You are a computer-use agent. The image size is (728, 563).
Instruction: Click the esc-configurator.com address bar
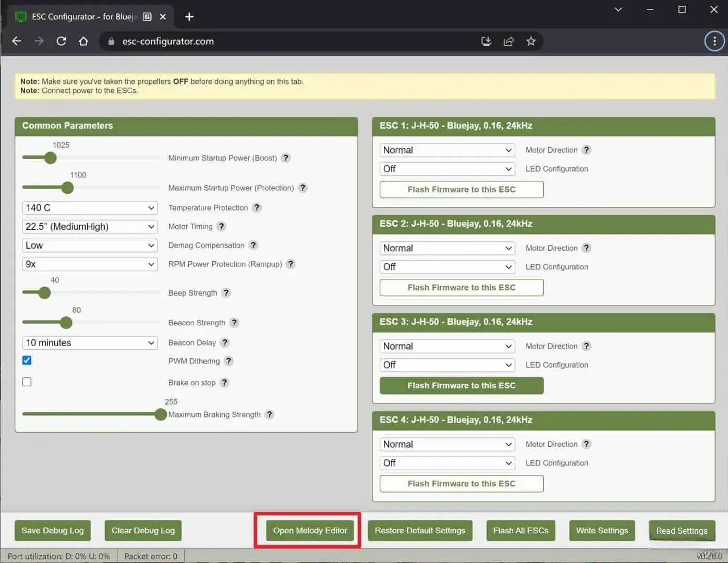pyautogui.click(x=292, y=41)
